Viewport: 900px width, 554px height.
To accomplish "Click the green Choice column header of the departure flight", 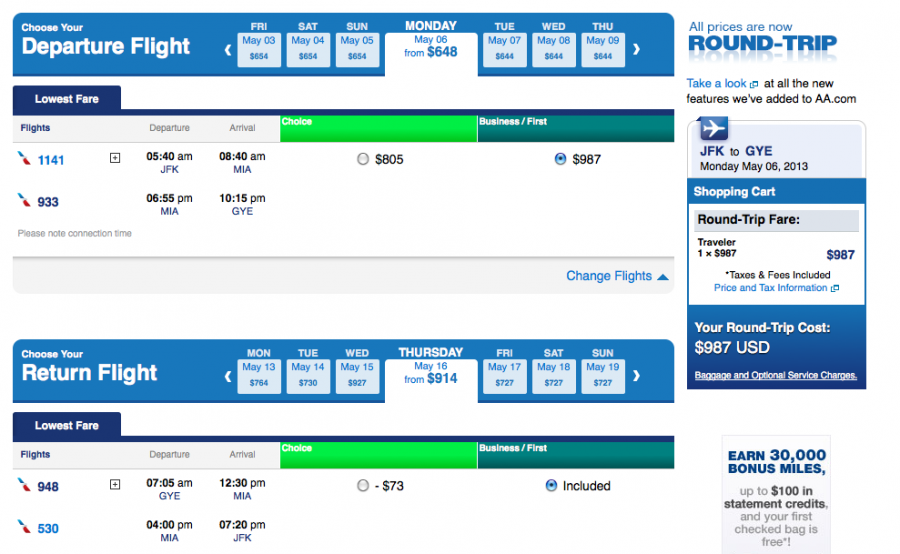I will (379, 128).
